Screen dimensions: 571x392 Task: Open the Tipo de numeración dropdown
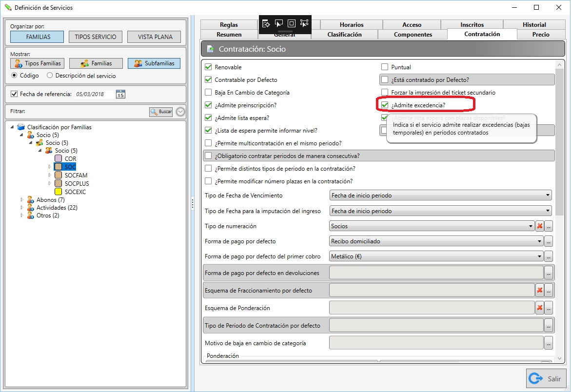click(432, 226)
